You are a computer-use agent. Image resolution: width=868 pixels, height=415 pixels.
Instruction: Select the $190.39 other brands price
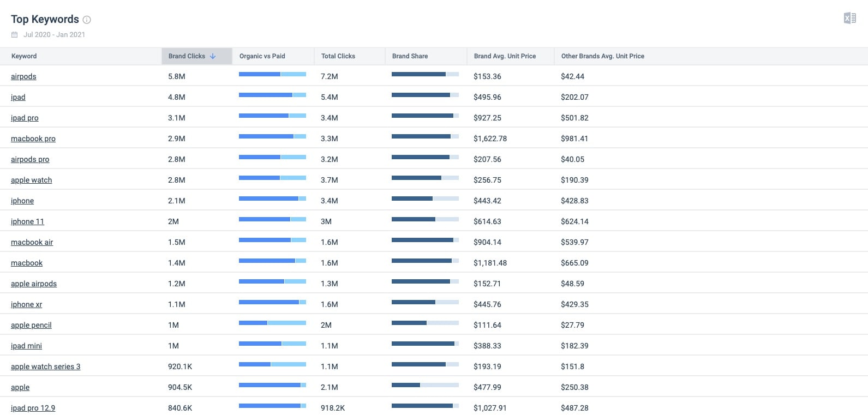click(574, 180)
